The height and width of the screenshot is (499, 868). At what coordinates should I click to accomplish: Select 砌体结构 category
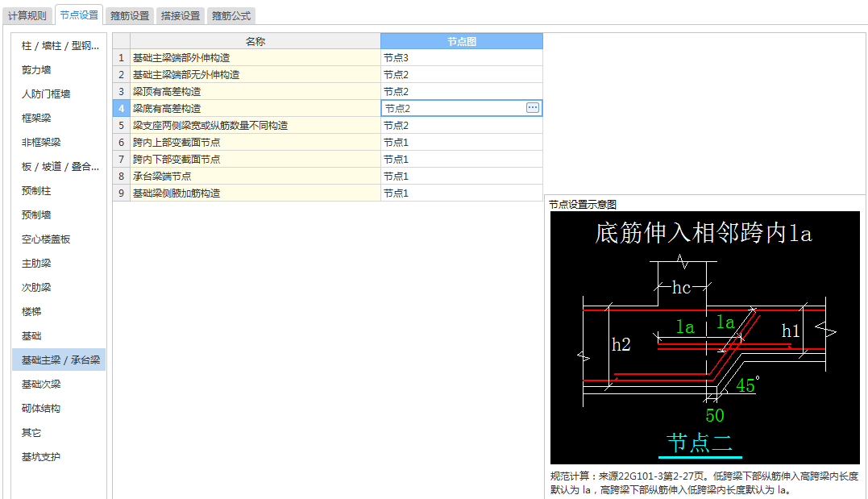(x=60, y=409)
